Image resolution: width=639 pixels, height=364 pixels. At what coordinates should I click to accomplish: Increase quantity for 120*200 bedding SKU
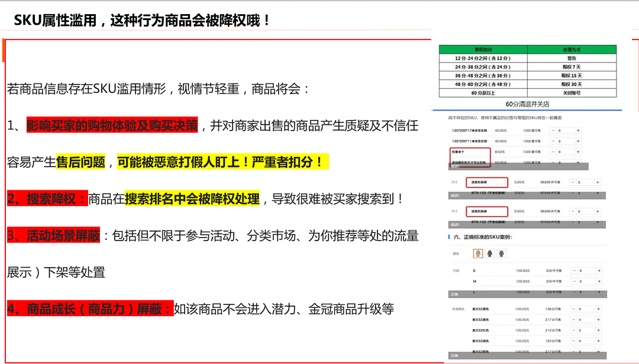click(578, 131)
